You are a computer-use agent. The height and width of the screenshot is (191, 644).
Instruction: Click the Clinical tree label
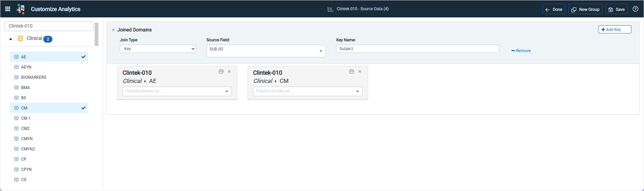[34, 39]
